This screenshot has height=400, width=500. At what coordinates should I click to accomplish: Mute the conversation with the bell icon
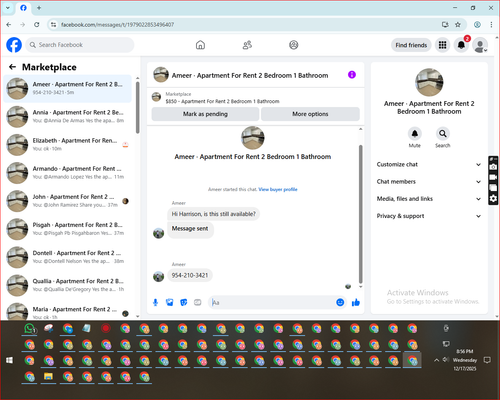coord(415,134)
